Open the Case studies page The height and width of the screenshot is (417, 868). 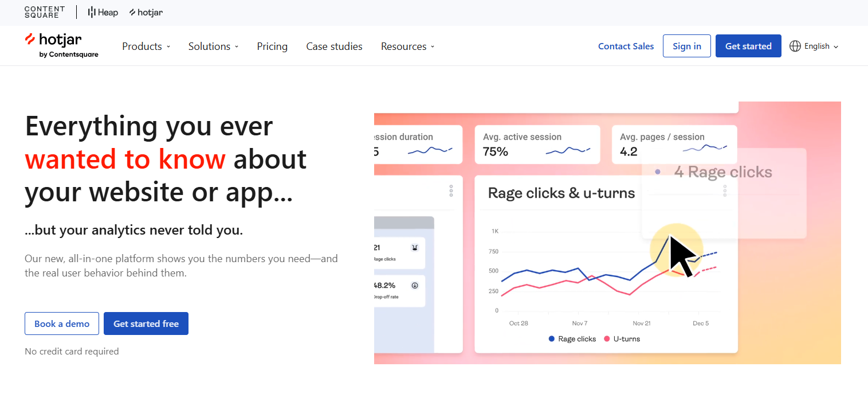tap(334, 46)
